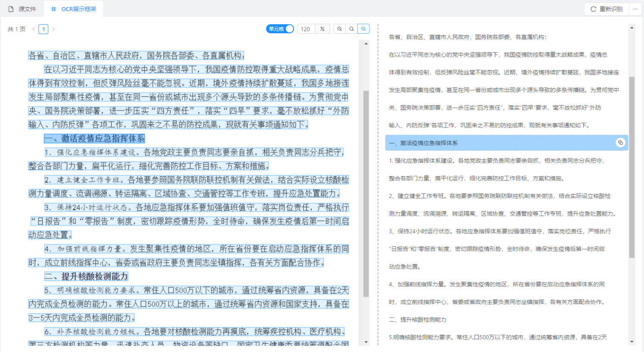Select result row starting 输入、内防反弹
The image size is (644, 352).
pos(506,125)
